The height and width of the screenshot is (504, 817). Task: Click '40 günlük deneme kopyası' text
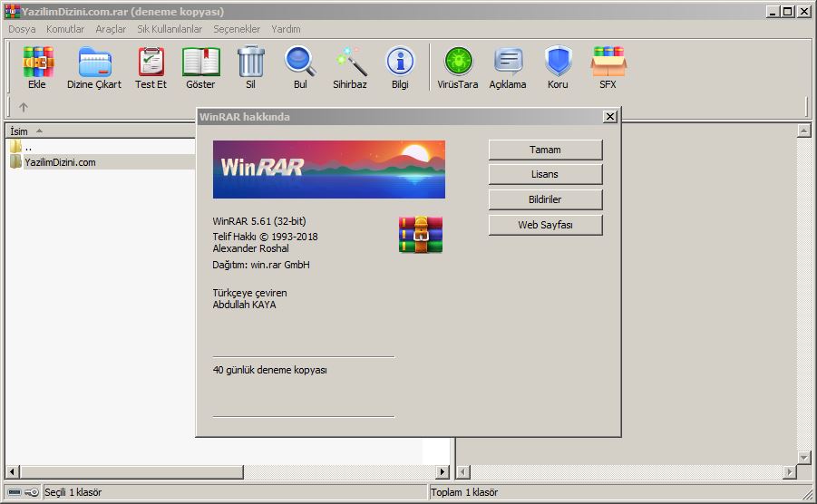point(270,370)
